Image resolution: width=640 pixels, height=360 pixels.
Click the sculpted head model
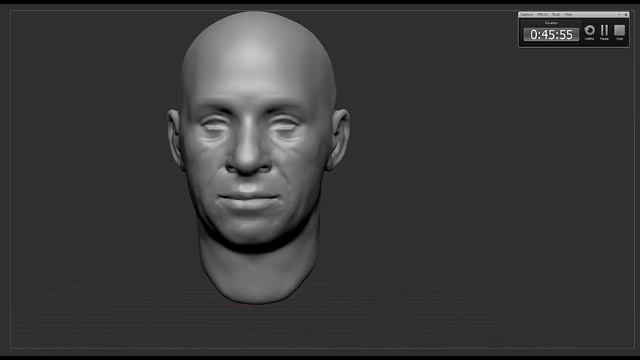pyautogui.click(x=258, y=157)
